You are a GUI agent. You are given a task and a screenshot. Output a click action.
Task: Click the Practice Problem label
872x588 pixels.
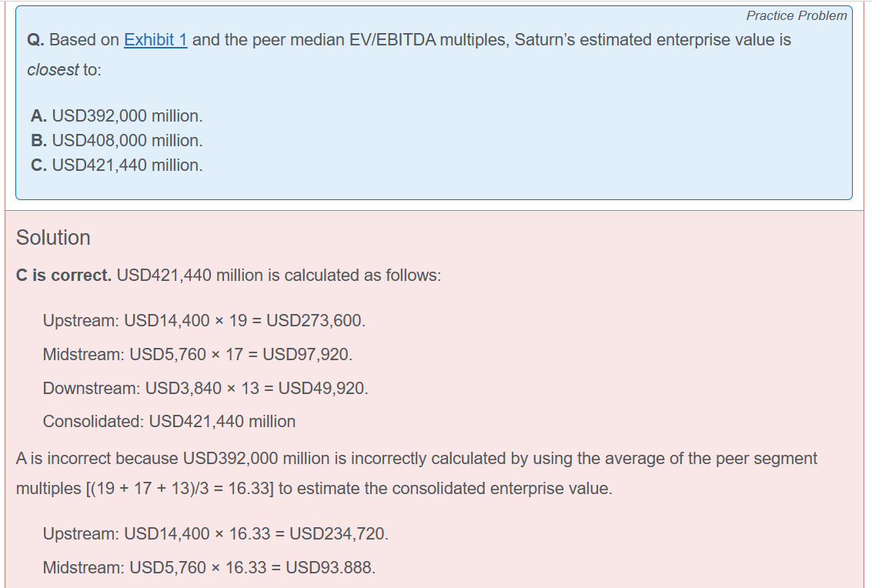(796, 15)
